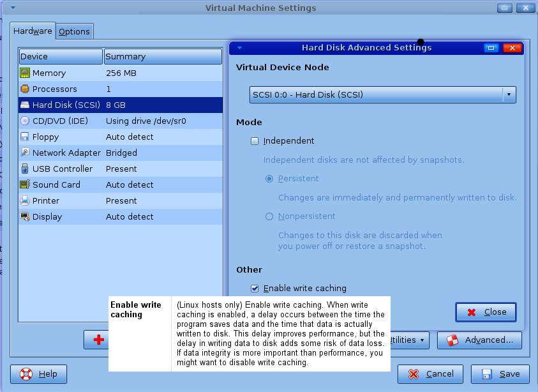Close the Hard Disk Advanced Settings dialog

[x=486, y=312]
